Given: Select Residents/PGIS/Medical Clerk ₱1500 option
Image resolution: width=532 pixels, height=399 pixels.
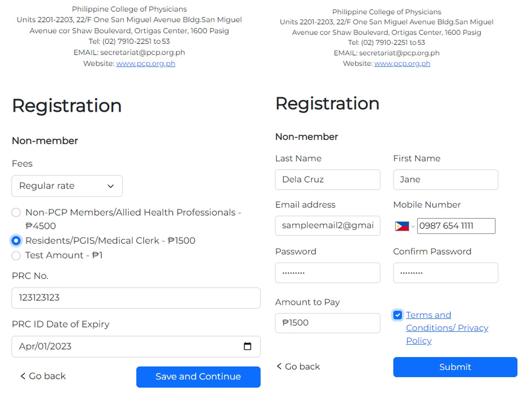Looking at the screenshot, I should tap(16, 240).
